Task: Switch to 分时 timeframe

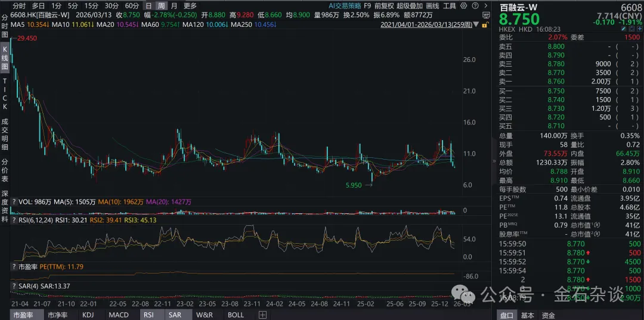Action: coord(19,6)
